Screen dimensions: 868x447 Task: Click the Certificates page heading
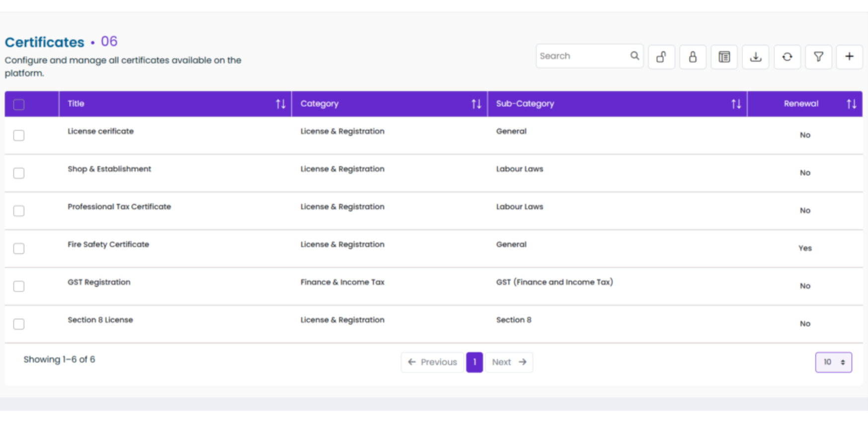pos(45,42)
